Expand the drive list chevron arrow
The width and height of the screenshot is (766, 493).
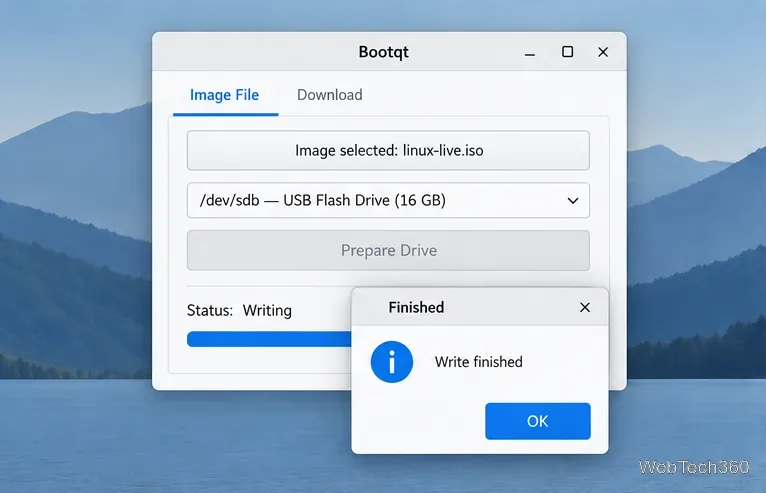click(573, 201)
